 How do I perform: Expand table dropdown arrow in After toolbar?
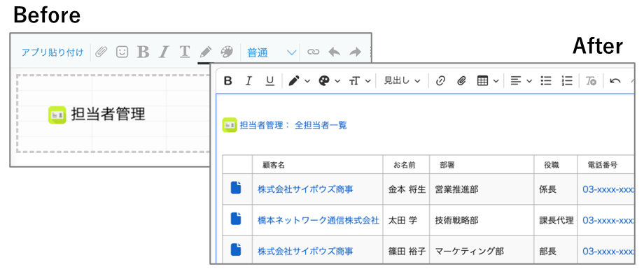click(x=496, y=81)
